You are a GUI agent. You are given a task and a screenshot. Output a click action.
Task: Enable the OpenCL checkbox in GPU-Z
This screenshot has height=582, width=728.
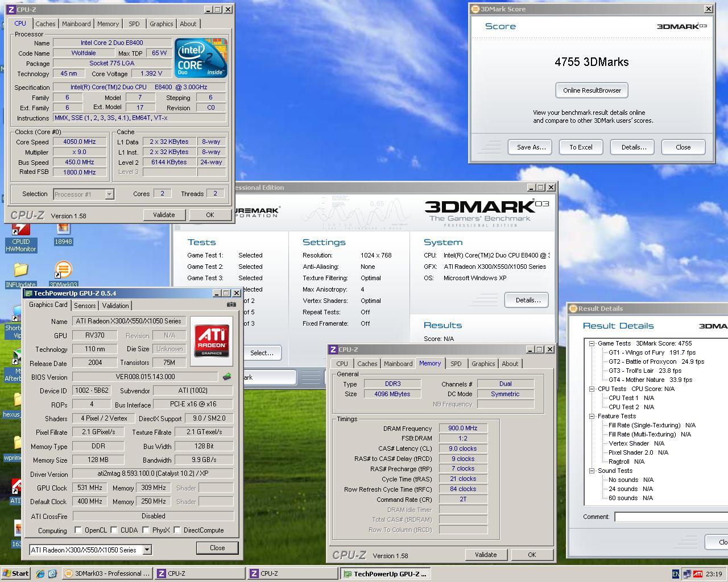coord(78,530)
